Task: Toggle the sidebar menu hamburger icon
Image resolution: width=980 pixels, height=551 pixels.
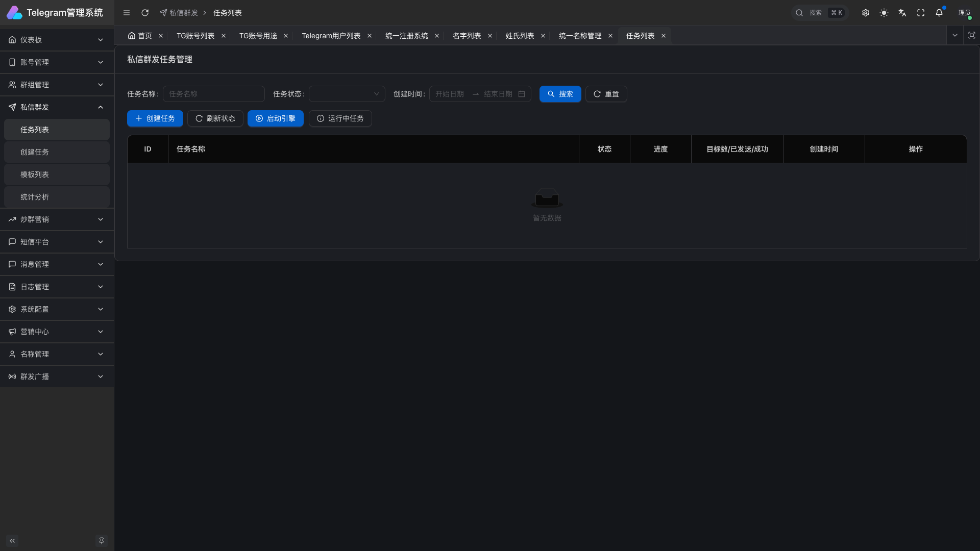Action: click(127, 13)
